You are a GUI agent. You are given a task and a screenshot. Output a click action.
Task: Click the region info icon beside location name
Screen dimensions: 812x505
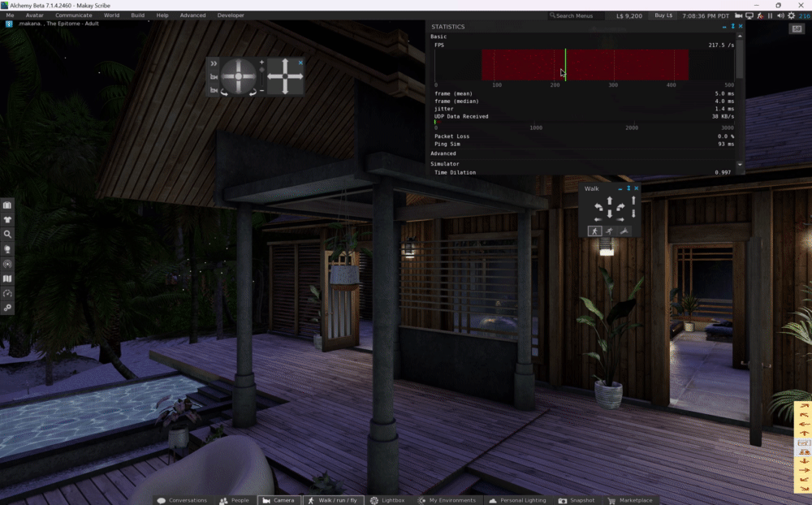click(x=9, y=24)
